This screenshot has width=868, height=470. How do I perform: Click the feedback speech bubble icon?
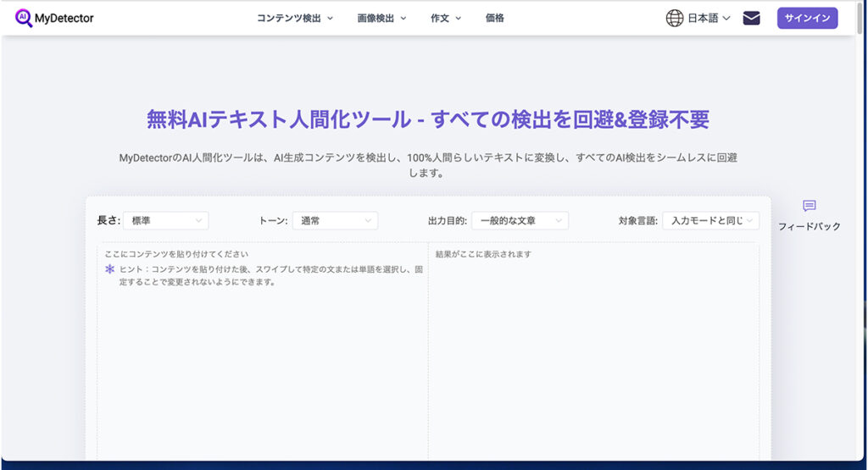tap(809, 206)
